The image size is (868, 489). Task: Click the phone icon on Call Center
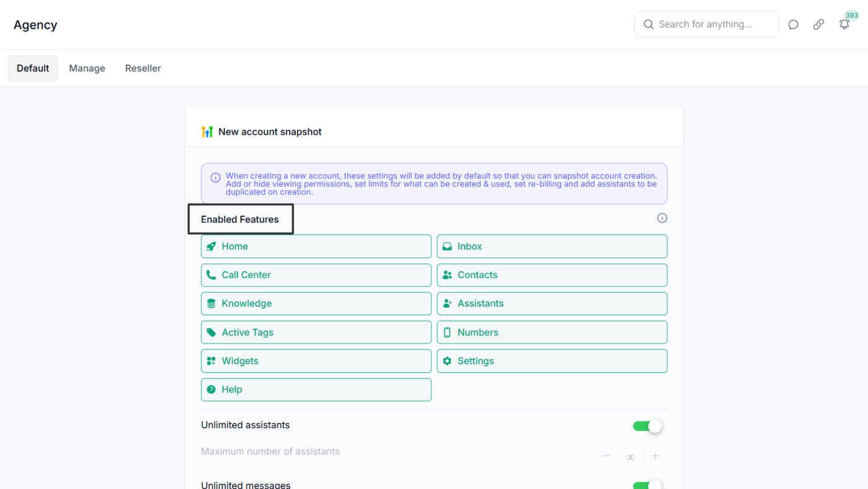(x=211, y=275)
